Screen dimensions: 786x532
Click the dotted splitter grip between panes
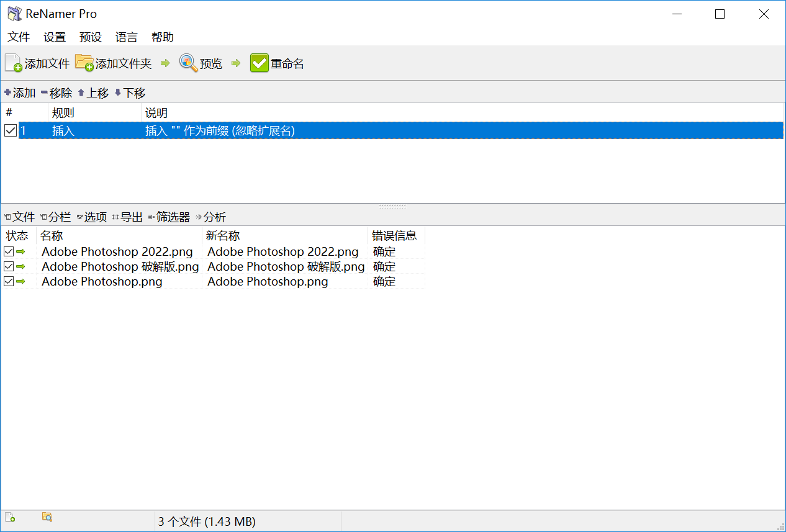click(x=392, y=205)
